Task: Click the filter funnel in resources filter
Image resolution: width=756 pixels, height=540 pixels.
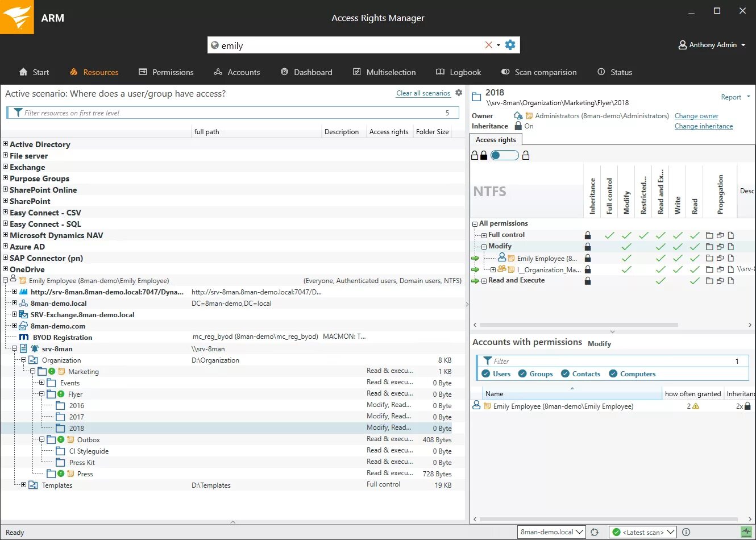Action: [x=18, y=113]
